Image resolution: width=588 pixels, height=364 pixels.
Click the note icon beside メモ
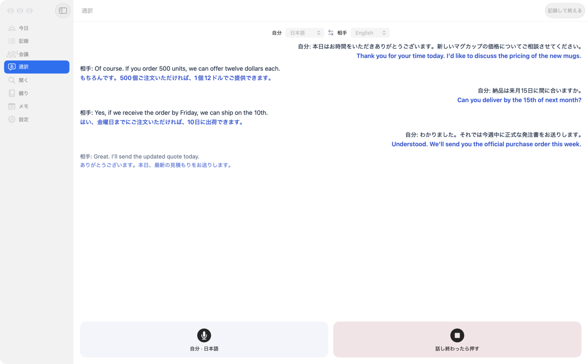(12, 106)
